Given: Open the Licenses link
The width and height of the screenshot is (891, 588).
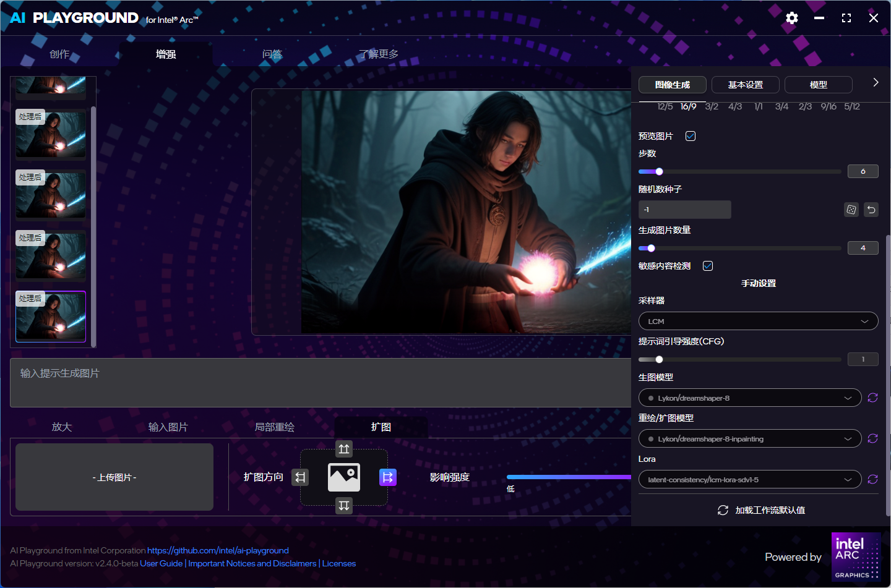Looking at the screenshot, I should 339,563.
